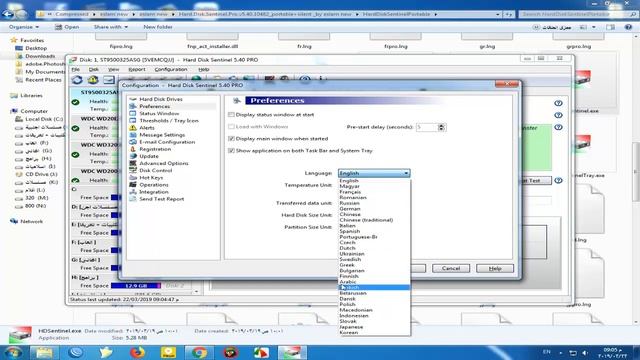Open Firefox from the taskbar

137,352
